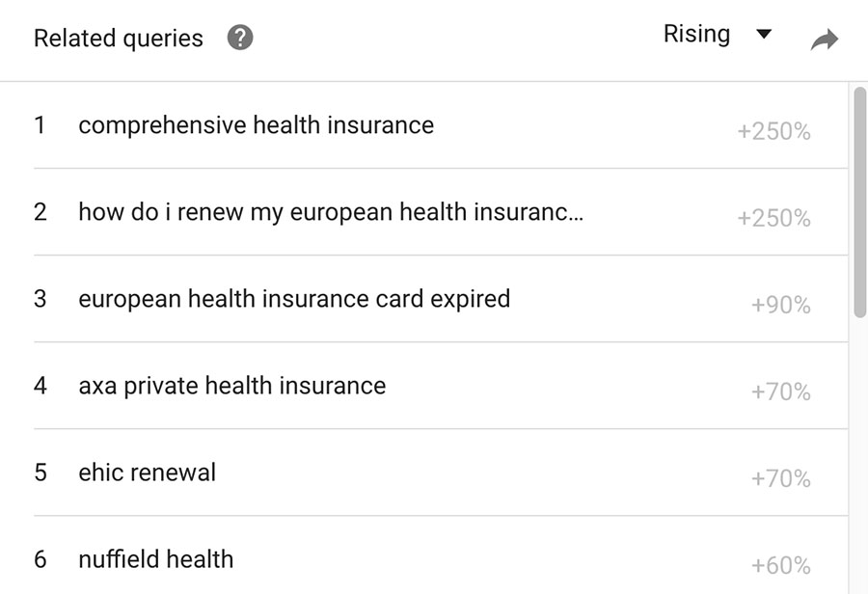Open 'comprehensive health insurance' query
The width and height of the screenshot is (868, 594).
click(257, 125)
